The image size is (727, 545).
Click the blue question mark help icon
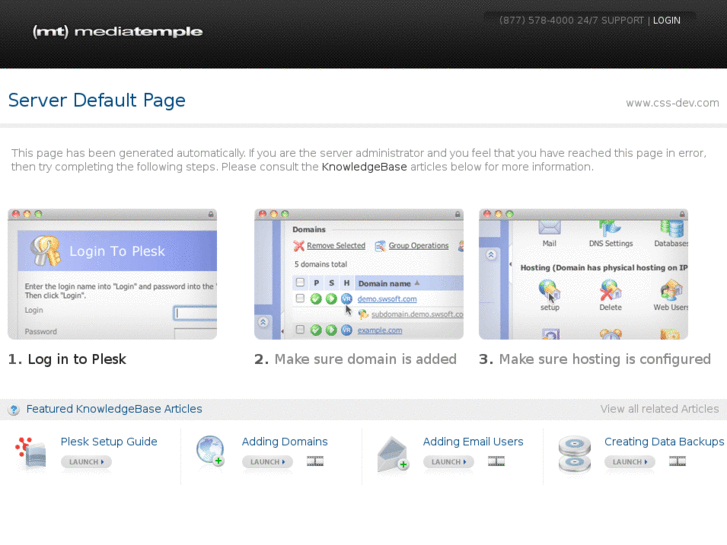(x=13, y=410)
